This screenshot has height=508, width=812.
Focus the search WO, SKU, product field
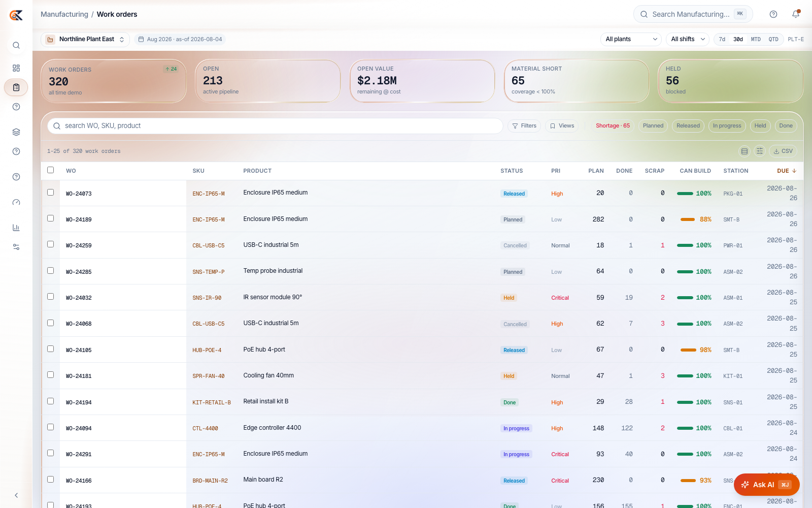point(275,126)
